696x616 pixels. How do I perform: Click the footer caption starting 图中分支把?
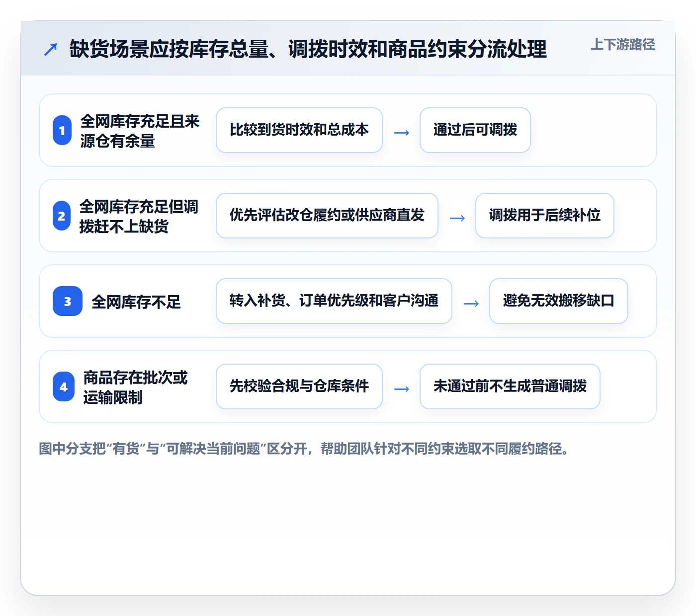[x=304, y=449]
